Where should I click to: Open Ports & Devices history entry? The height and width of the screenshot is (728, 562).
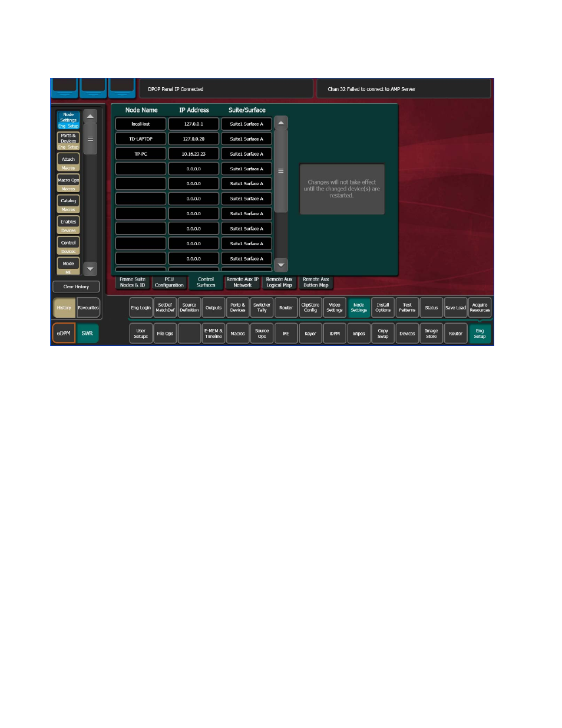(x=68, y=140)
